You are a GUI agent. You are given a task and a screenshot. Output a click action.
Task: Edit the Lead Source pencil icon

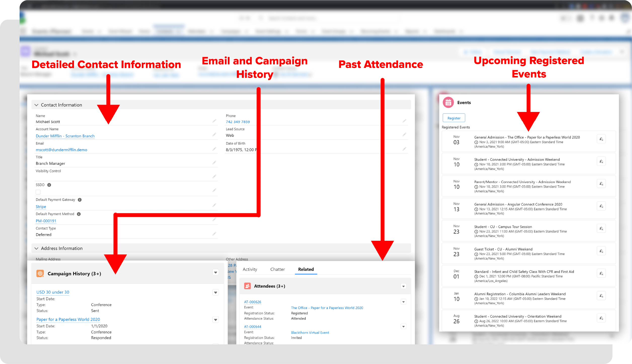[404, 135]
